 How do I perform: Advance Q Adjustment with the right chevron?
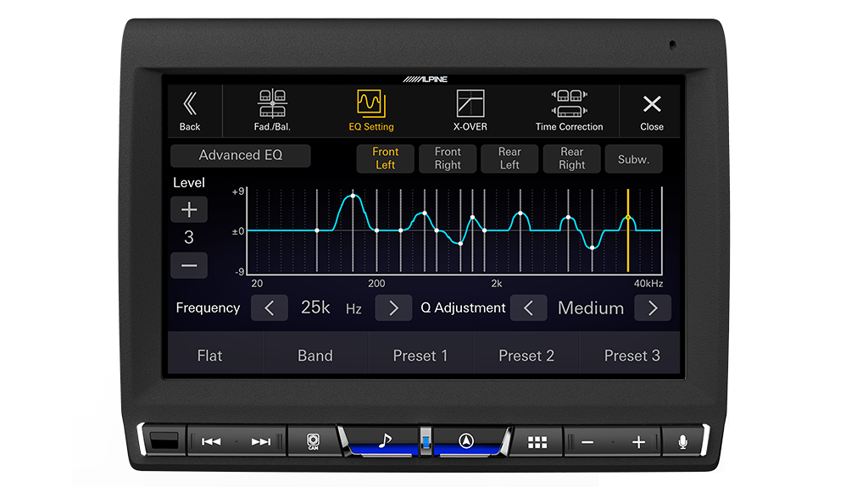pos(653,308)
